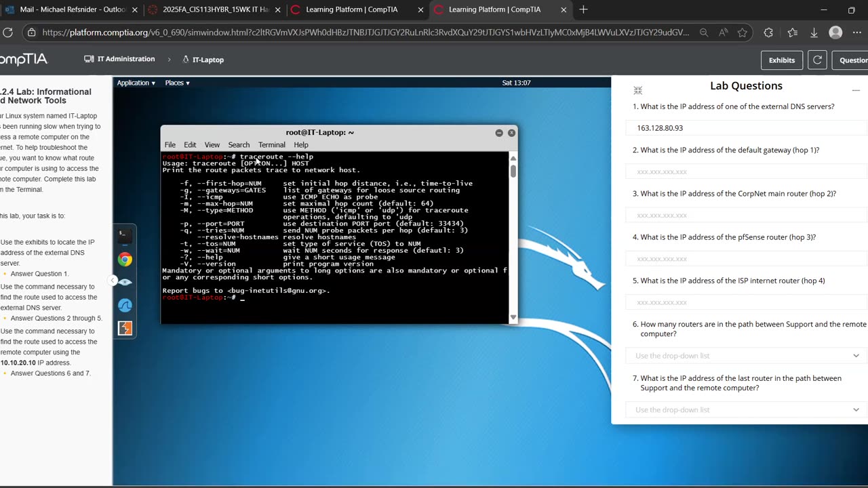Viewport: 868px width, 488px height.
Task: Click the default gateway hop 1 answer field
Action: click(x=746, y=171)
